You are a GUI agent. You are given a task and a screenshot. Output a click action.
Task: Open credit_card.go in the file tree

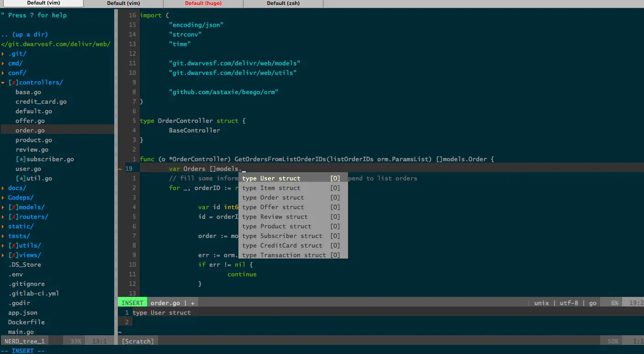41,102
